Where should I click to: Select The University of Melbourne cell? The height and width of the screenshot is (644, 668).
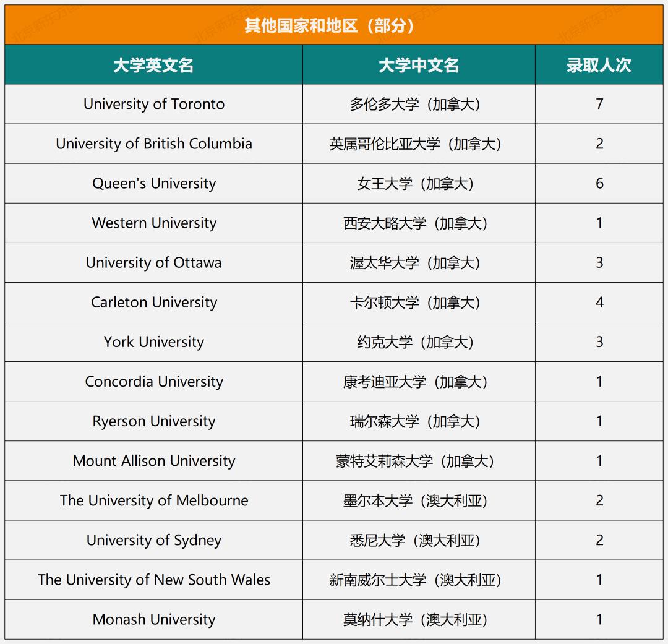point(154,500)
